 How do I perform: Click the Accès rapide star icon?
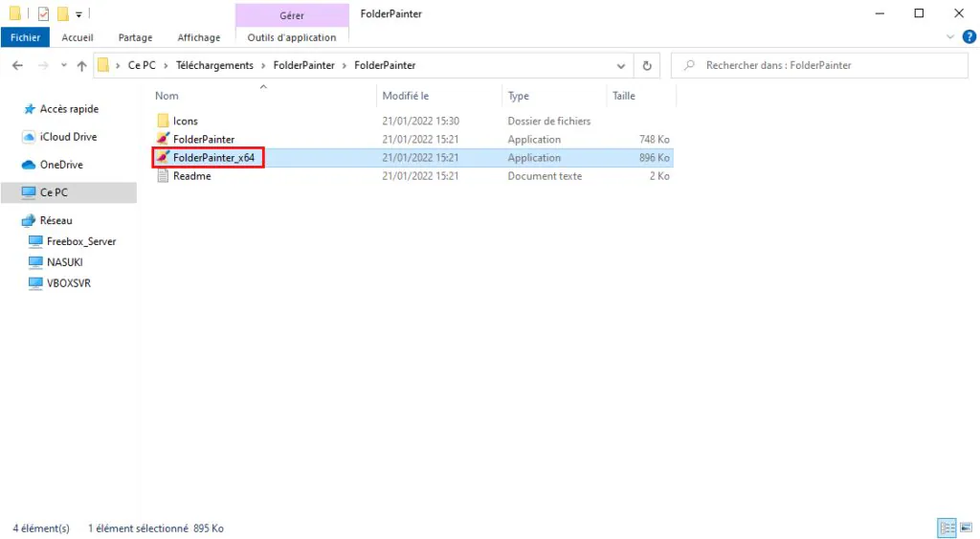(29, 109)
